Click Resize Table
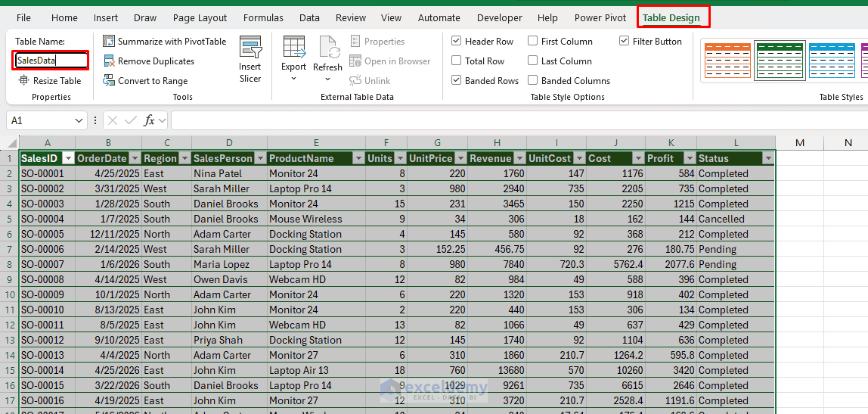The height and width of the screenshot is (414, 868). coord(51,81)
